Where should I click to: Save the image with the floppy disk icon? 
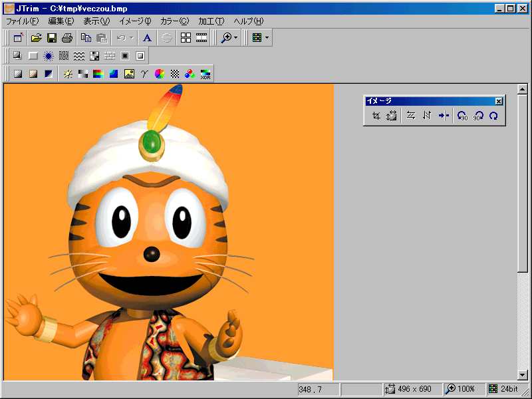point(52,38)
